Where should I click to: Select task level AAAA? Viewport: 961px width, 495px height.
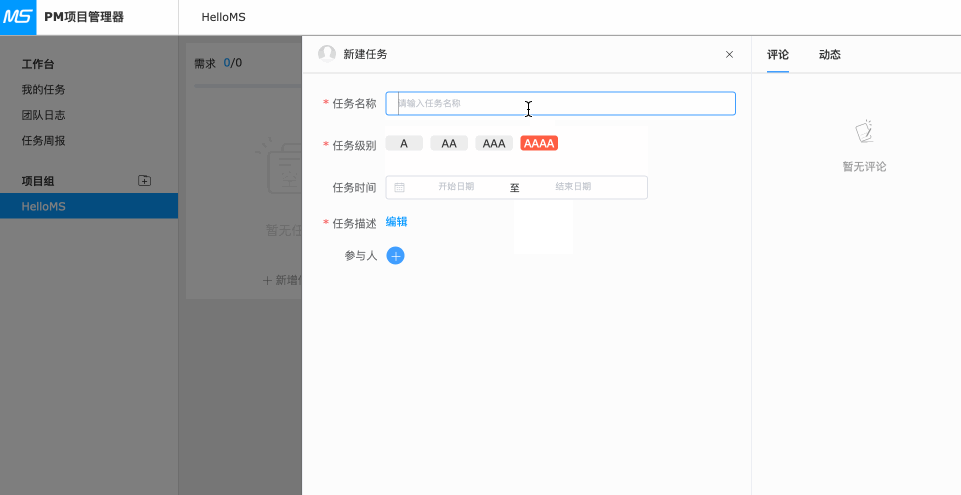click(539, 143)
